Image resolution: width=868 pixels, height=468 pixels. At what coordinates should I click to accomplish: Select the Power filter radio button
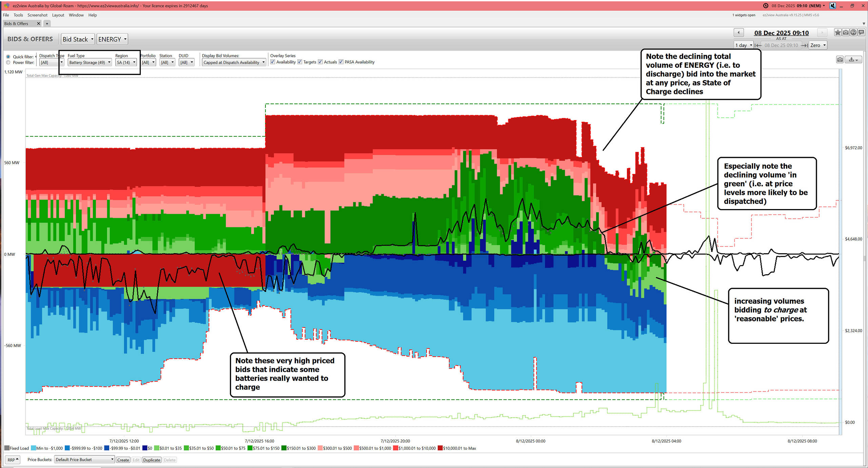(8, 62)
